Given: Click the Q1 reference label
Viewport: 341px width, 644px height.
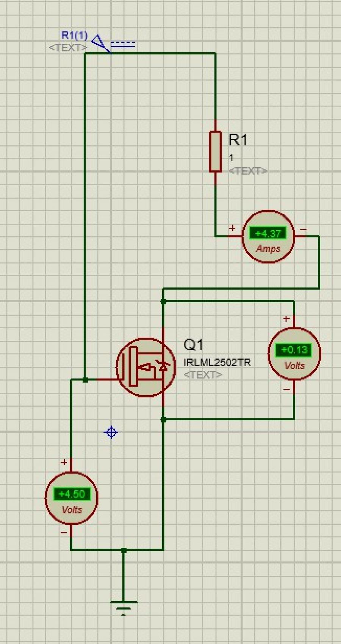Looking at the screenshot, I should coord(193,345).
